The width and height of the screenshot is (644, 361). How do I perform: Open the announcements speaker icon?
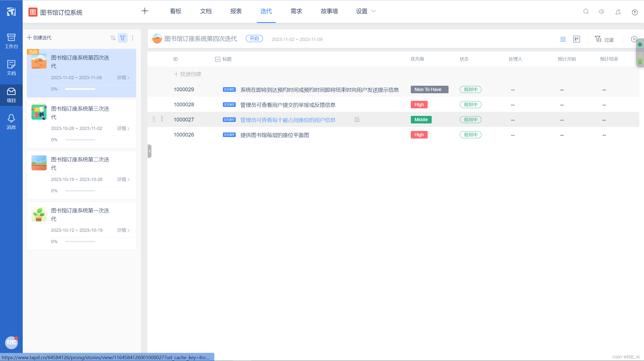[601, 12]
